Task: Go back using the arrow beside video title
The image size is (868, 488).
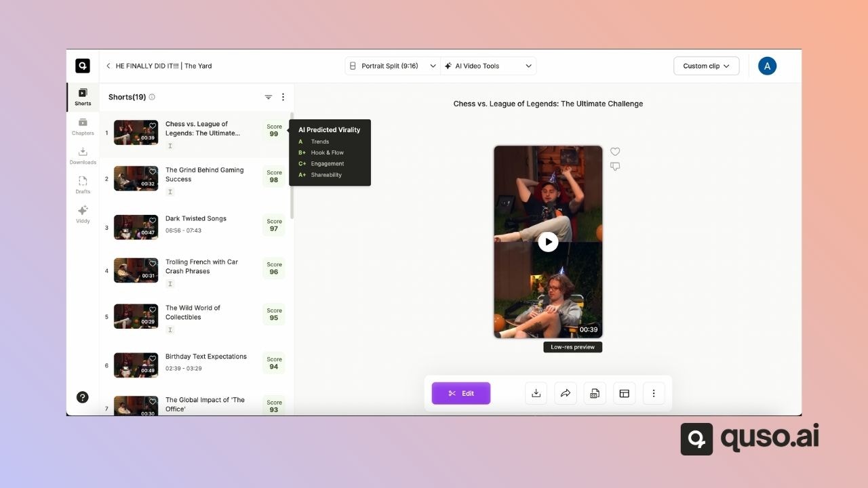Action: 108,66
